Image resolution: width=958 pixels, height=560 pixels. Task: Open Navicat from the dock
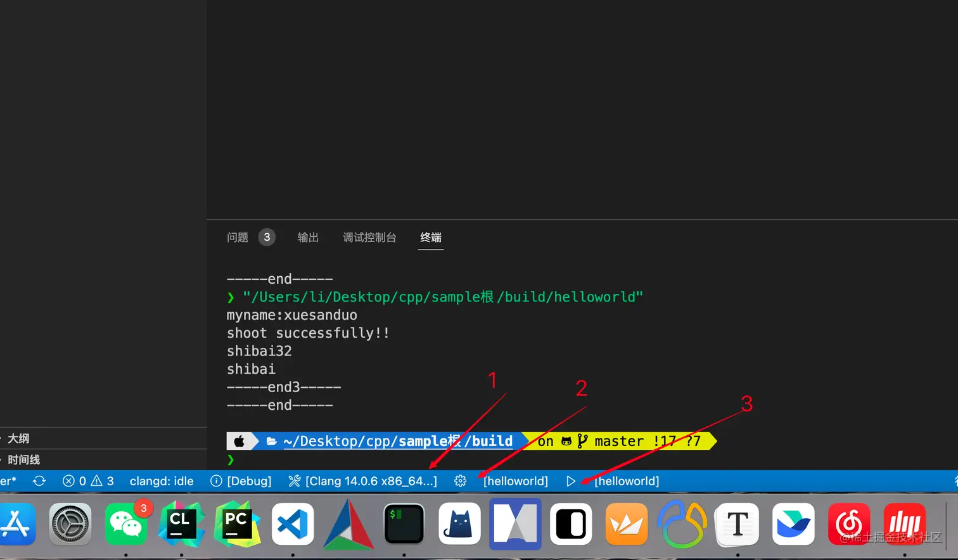click(x=682, y=524)
